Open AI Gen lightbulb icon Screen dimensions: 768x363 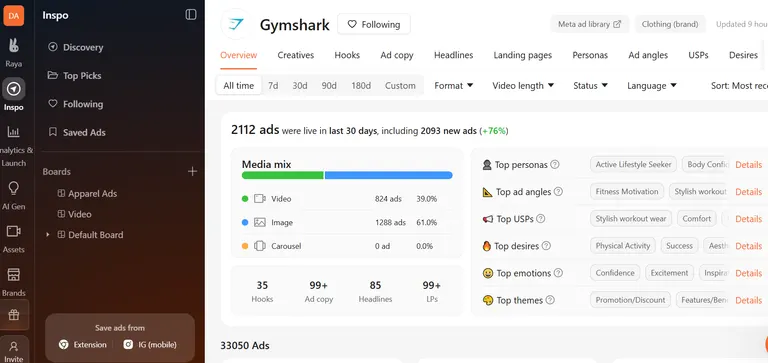click(14, 188)
